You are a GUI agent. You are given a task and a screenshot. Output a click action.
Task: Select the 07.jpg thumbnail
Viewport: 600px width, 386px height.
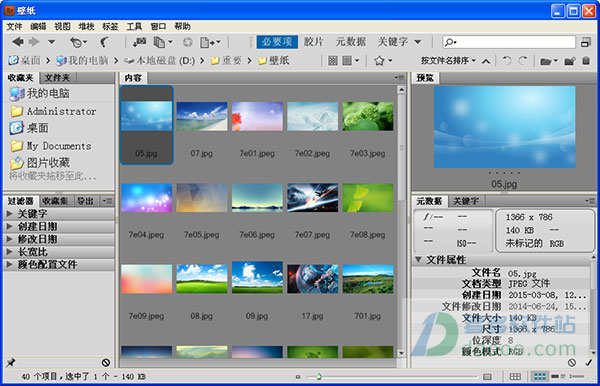pyautogui.click(x=202, y=116)
